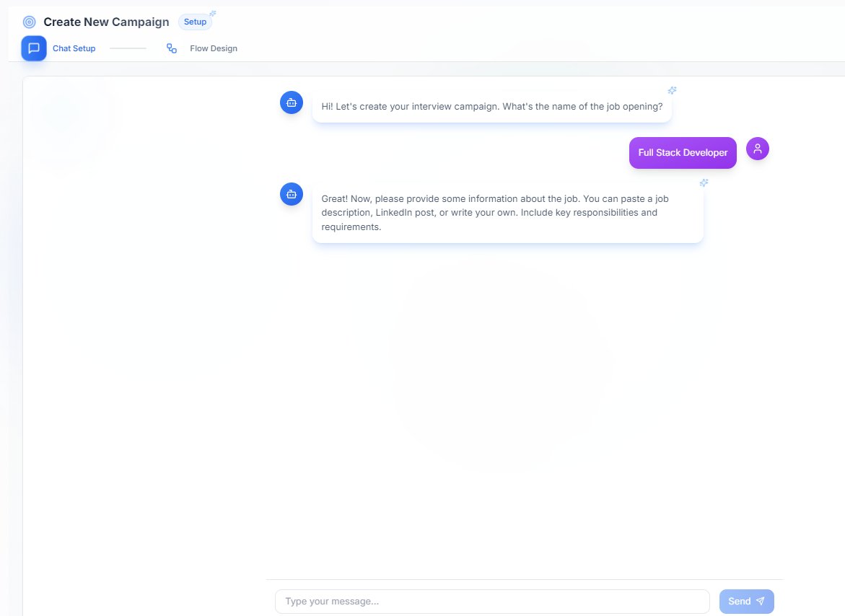Click the purple user avatar icon
The width and height of the screenshot is (845, 616).
757,149
